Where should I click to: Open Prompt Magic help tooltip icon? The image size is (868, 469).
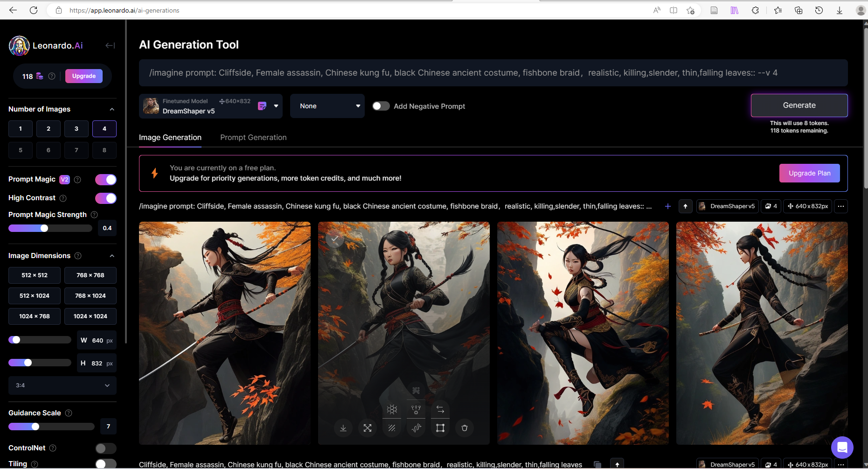pyautogui.click(x=78, y=180)
